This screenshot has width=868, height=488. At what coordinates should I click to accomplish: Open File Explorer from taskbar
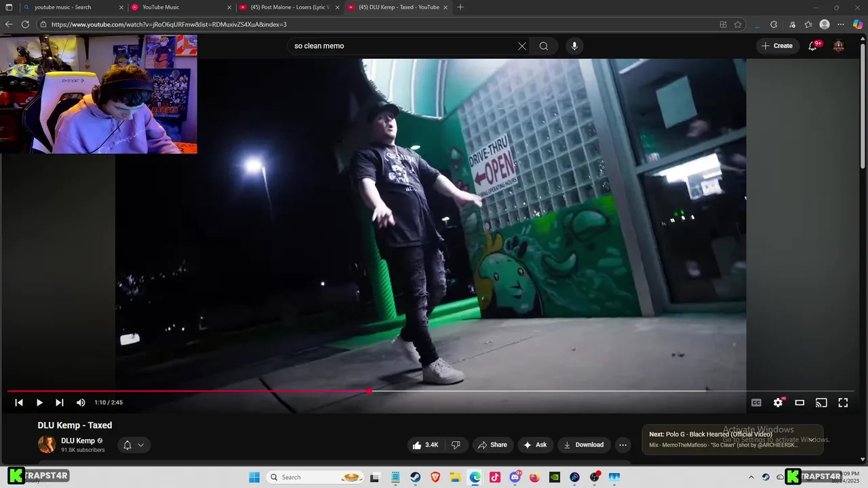pos(455,477)
